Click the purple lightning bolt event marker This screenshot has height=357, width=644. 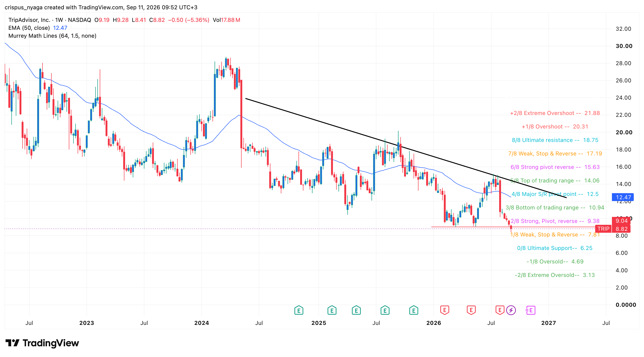[511, 310]
